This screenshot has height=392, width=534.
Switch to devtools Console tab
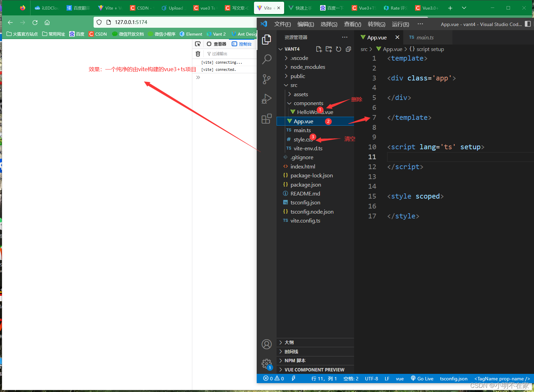242,44
